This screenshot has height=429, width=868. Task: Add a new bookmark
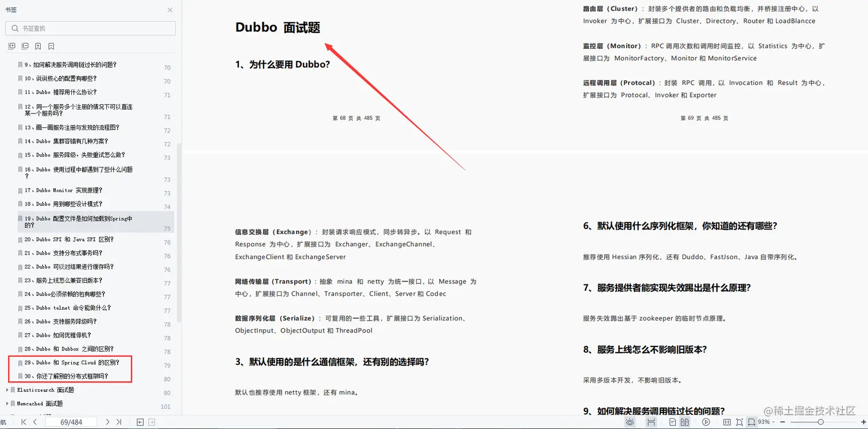(38, 46)
